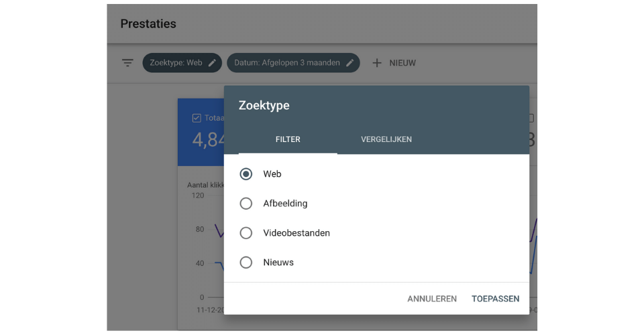The width and height of the screenshot is (644, 335).
Task: Switch to the VERGELIJKEN tab
Action: point(386,139)
